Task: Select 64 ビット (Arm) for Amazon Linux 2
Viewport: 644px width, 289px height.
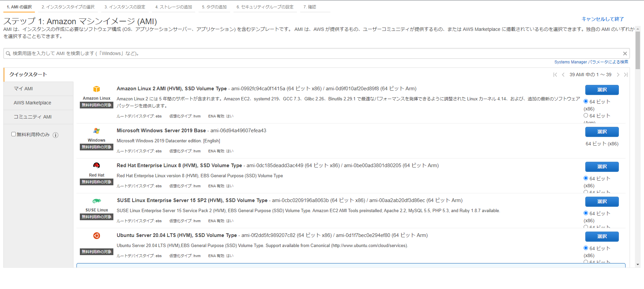Action: pyautogui.click(x=586, y=115)
